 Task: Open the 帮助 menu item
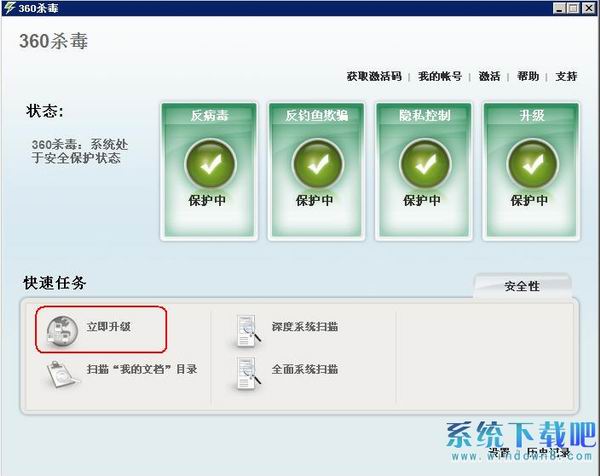528,76
